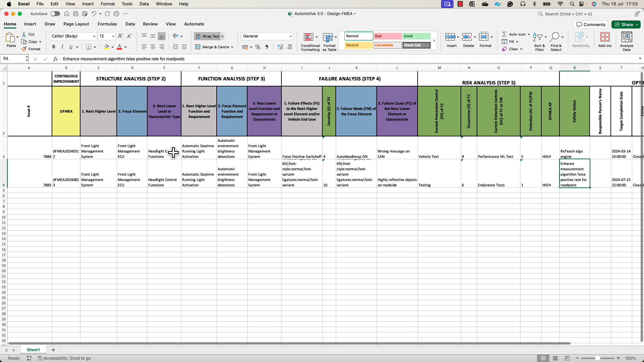This screenshot has height=362, width=644.
Task: Open the Tools menu in menu bar
Action: click(127, 4)
